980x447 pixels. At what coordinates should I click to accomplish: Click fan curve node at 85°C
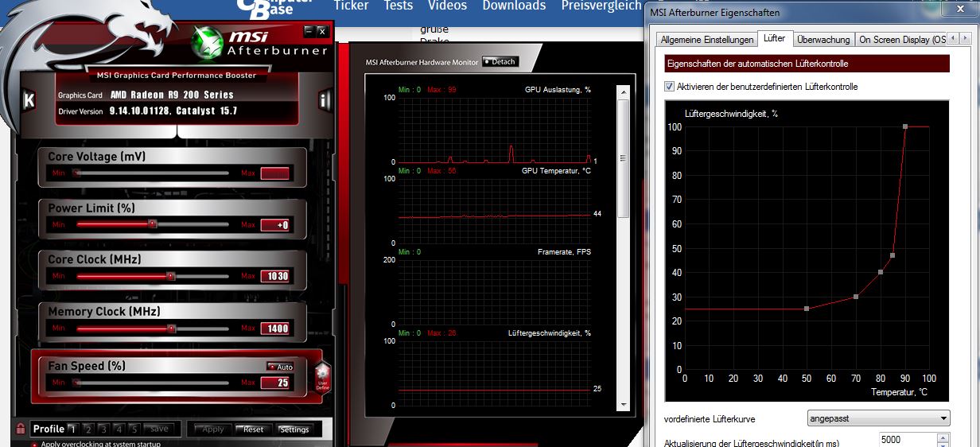(x=892, y=255)
